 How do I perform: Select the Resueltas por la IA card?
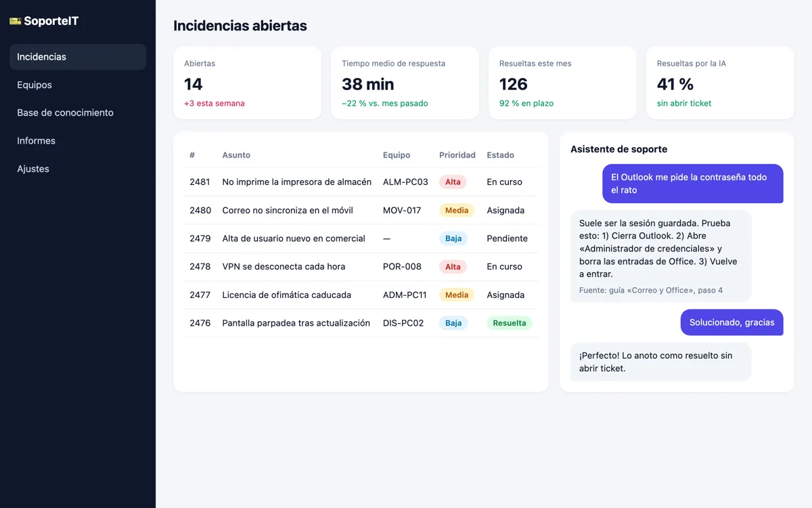[720, 83]
